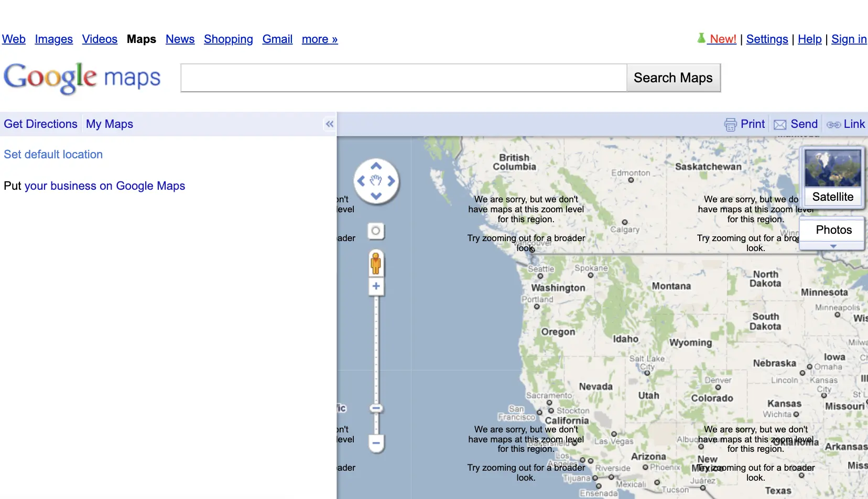Viewport: 868px width, 499px height.
Task: Click the Edmonton city marker
Action: (x=631, y=180)
